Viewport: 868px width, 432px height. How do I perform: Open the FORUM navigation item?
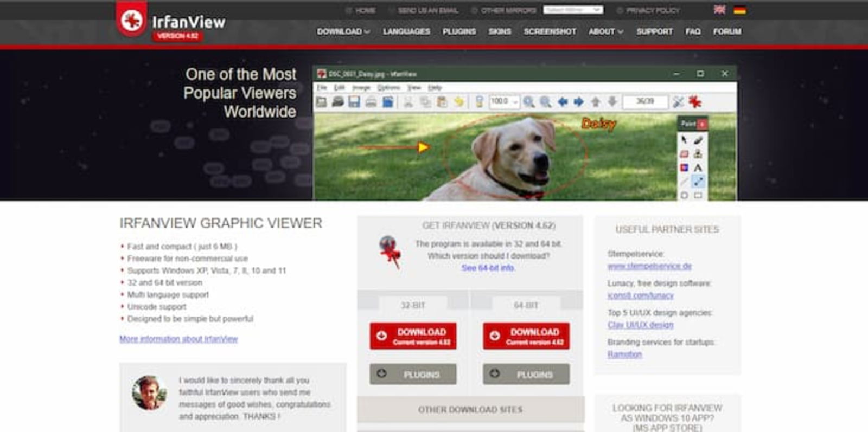[x=727, y=31]
